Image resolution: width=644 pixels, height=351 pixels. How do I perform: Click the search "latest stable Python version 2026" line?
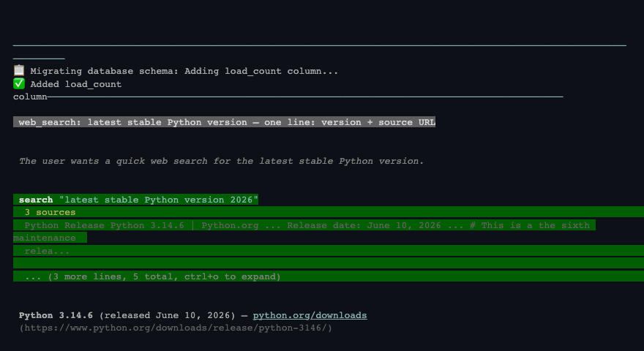click(x=136, y=200)
